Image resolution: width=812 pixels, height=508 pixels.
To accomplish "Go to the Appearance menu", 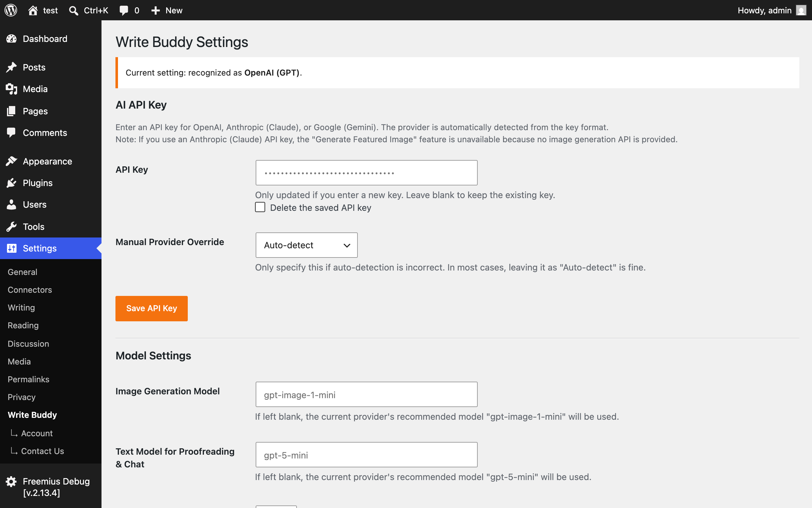I will tap(51, 161).
